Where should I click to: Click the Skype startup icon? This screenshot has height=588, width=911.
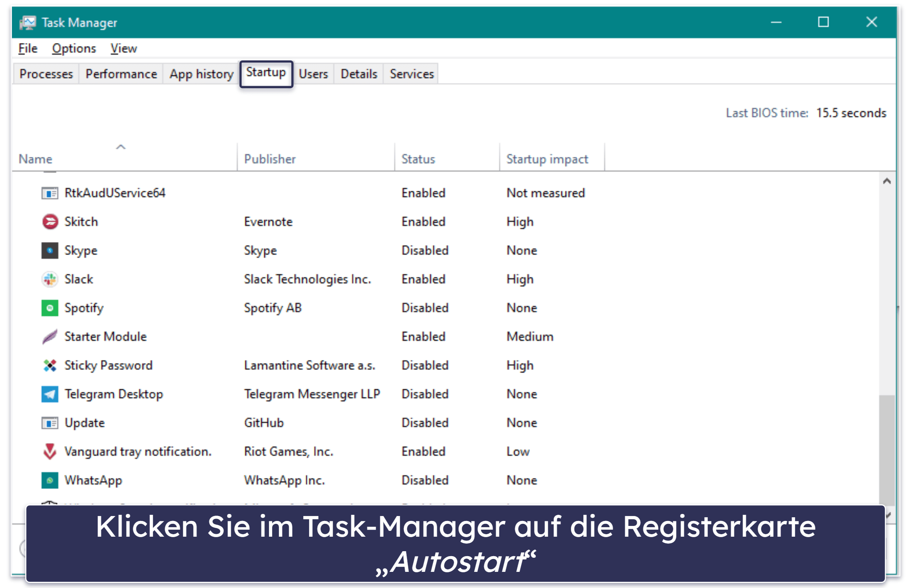[x=50, y=250]
